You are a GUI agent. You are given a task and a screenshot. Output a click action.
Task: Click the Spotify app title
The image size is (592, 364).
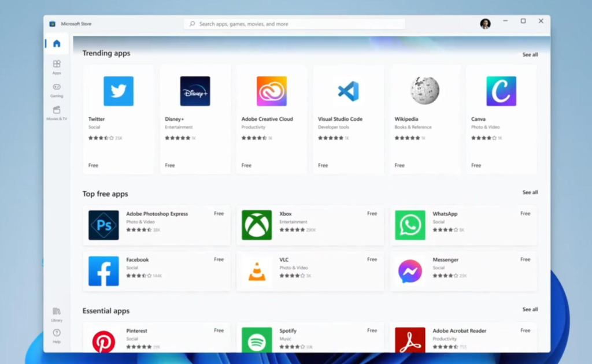coord(288,331)
